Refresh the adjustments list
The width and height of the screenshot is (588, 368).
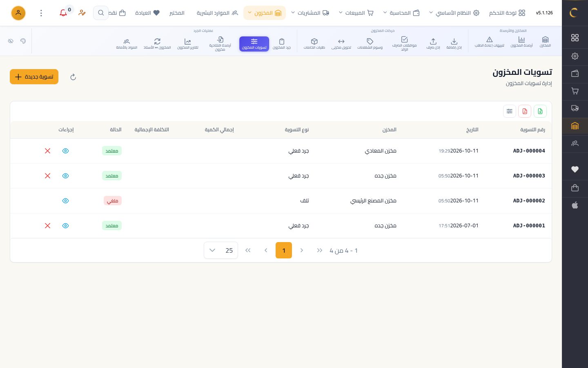73,77
